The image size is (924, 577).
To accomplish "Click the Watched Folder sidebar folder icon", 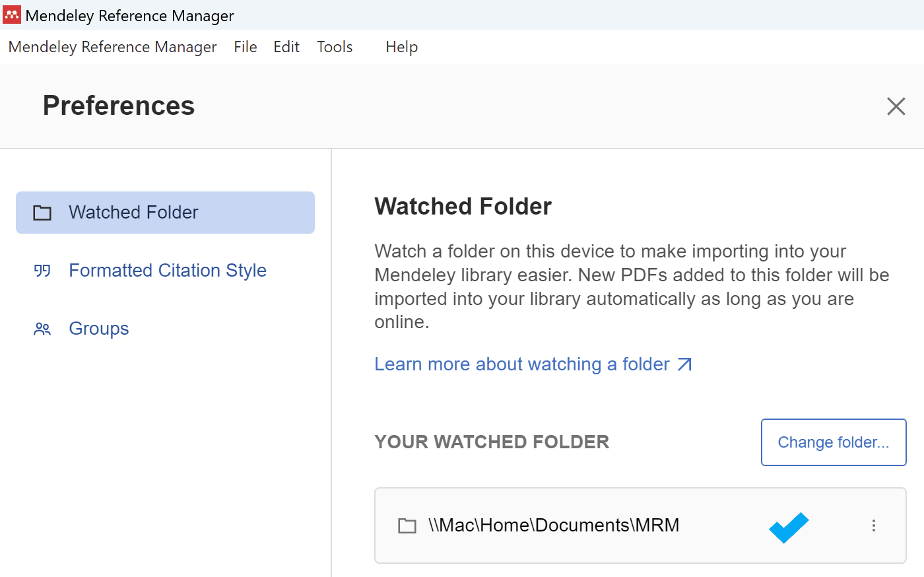I will [x=42, y=213].
